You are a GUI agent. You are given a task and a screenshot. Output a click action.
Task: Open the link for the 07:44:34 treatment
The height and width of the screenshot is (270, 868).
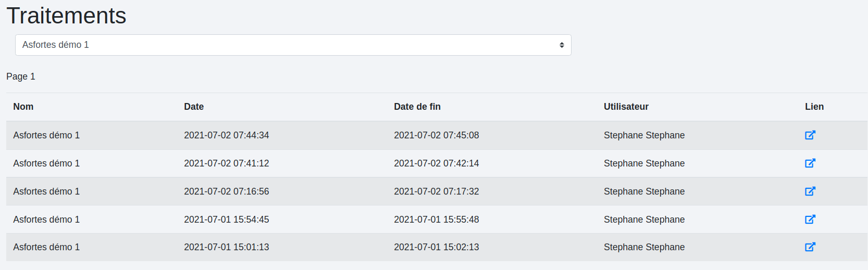810,135
